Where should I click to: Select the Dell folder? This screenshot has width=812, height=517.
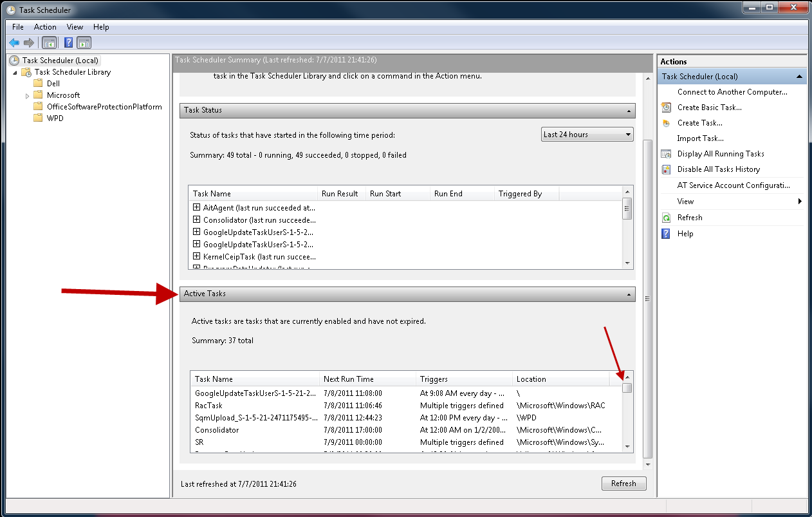[x=53, y=84]
